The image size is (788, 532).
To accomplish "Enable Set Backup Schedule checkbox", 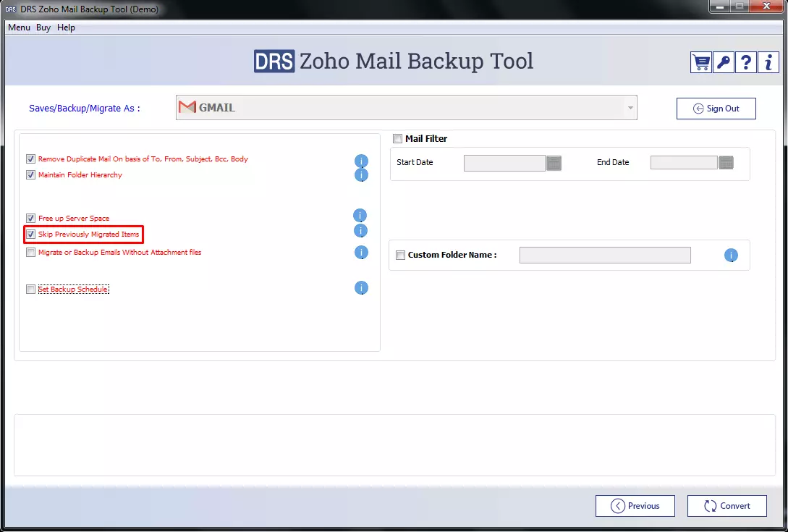I will [x=30, y=290].
